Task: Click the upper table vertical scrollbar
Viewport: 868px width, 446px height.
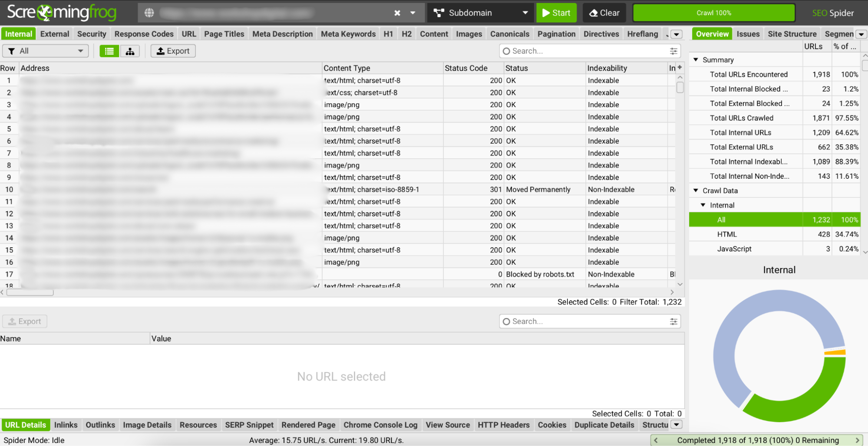Action: 680,87
